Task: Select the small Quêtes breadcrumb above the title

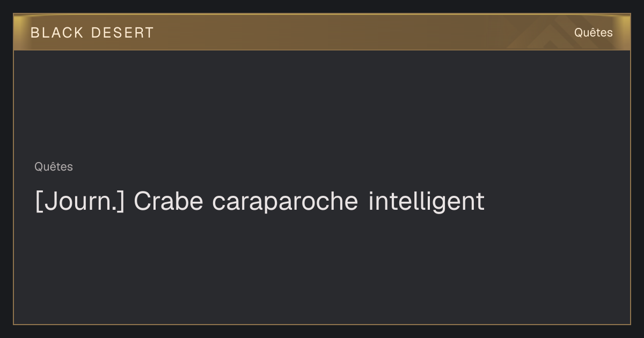Action: (x=54, y=167)
